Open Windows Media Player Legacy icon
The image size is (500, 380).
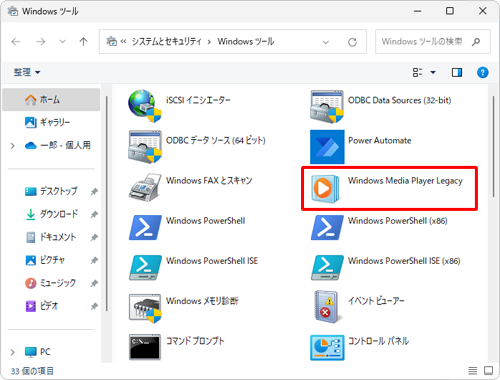(326, 189)
